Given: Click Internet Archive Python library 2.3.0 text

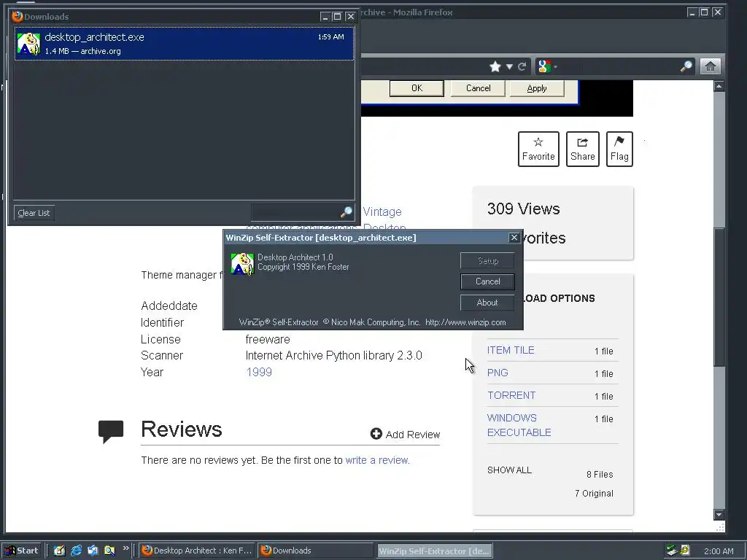Looking at the screenshot, I should 333,356.
